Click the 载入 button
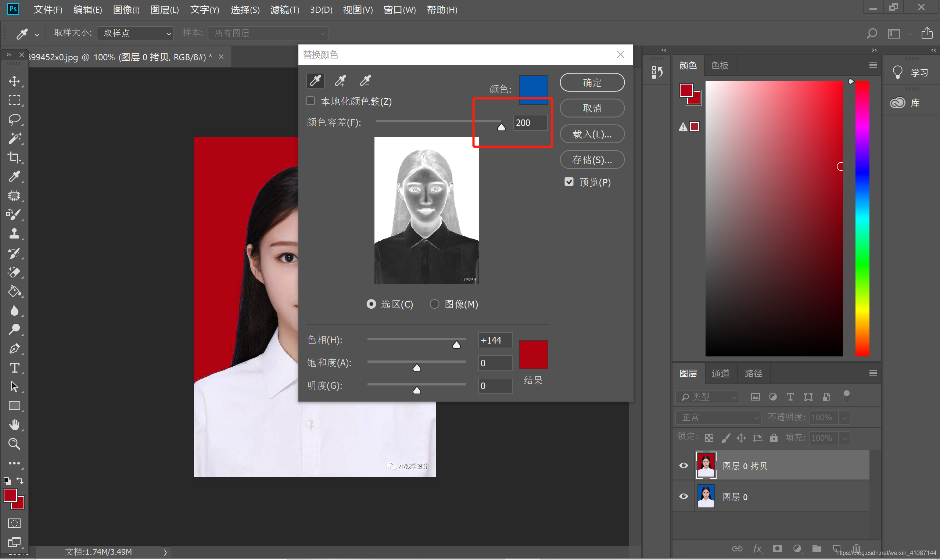This screenshot has width=940, height=560. pyautogui.click(x=592, y=134)
